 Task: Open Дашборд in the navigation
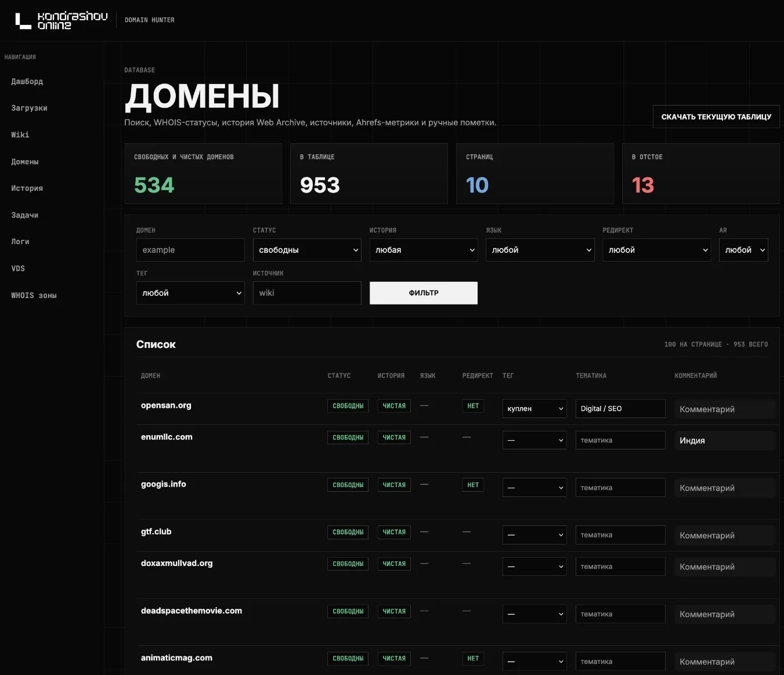click(27, 82)
